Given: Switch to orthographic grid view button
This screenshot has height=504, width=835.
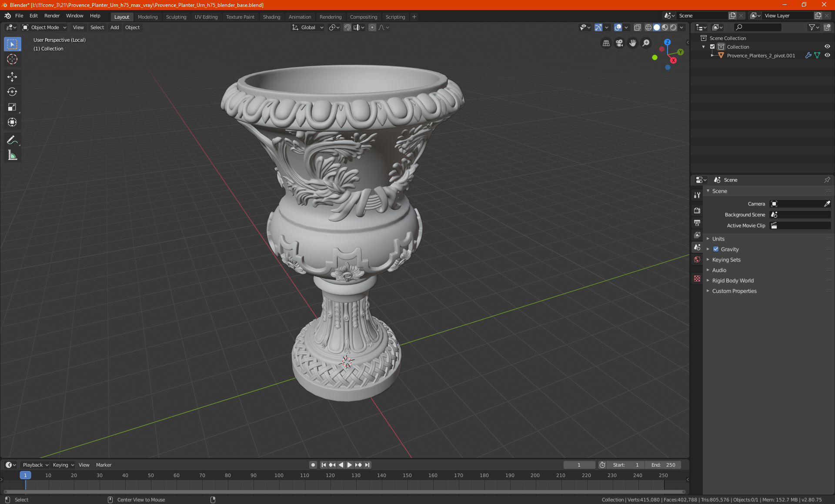Looking at the screenshot, I should click(x=606, y=43).
